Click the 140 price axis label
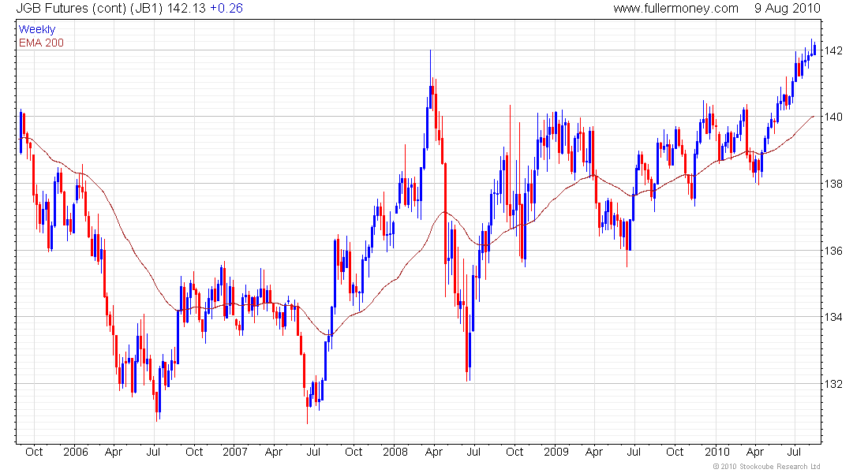This screenshot has width=868, height=473. tap(834, 117)
